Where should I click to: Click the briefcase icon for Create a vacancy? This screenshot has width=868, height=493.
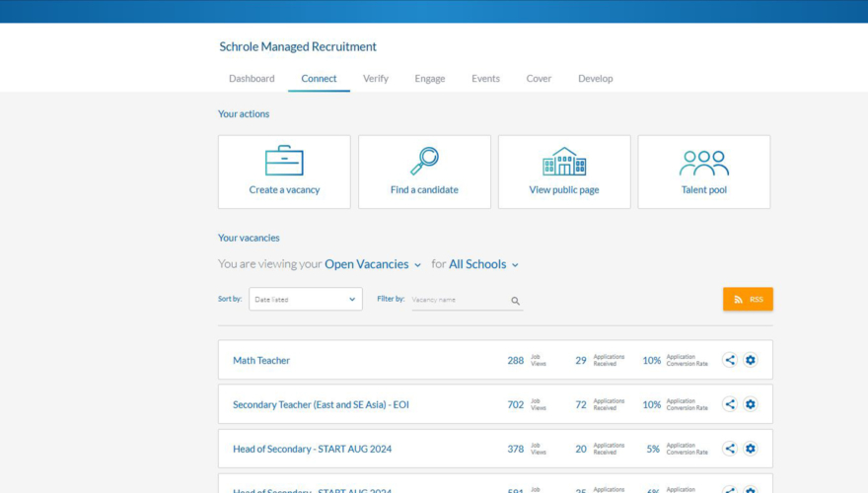[284, 161]
